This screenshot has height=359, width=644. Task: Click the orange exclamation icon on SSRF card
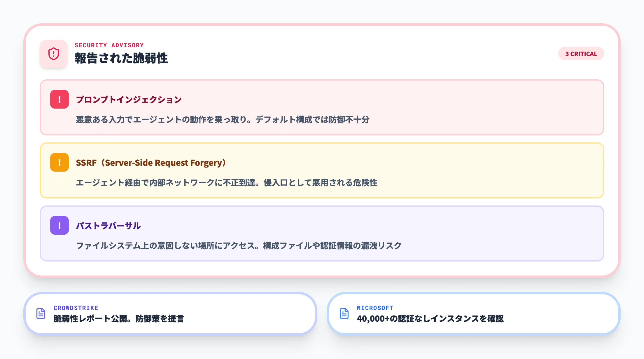(x=60, y=162)
